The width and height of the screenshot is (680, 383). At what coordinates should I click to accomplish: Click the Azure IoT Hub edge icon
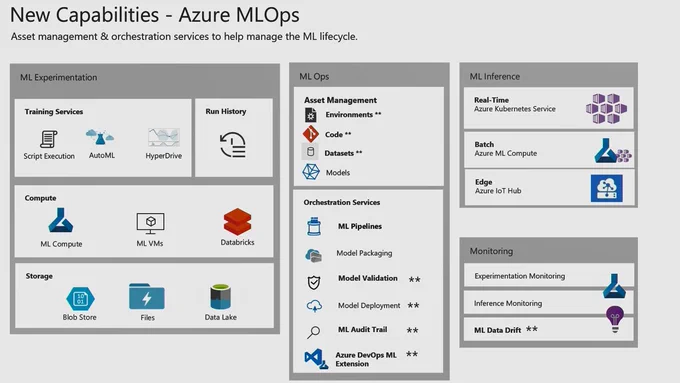[x=607, y=188]
